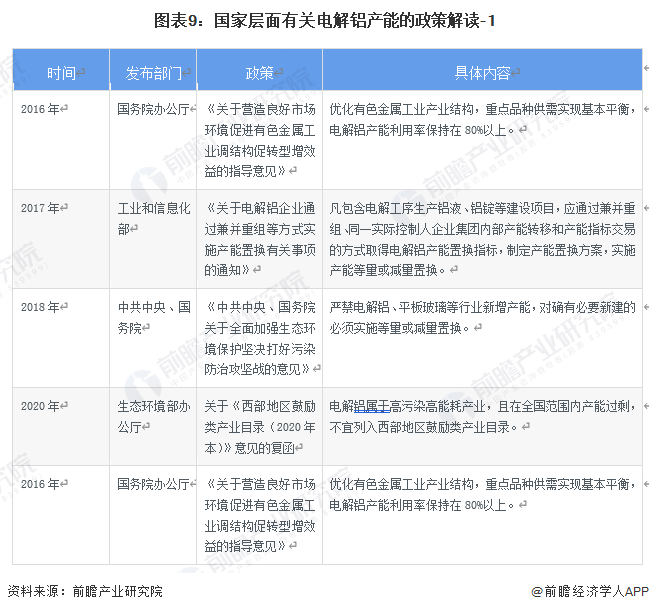Click the underlined 铝属于 text in the 2020 row
Image resolution: width=649 pixels, height=612 pixels.
coord(374,406)
